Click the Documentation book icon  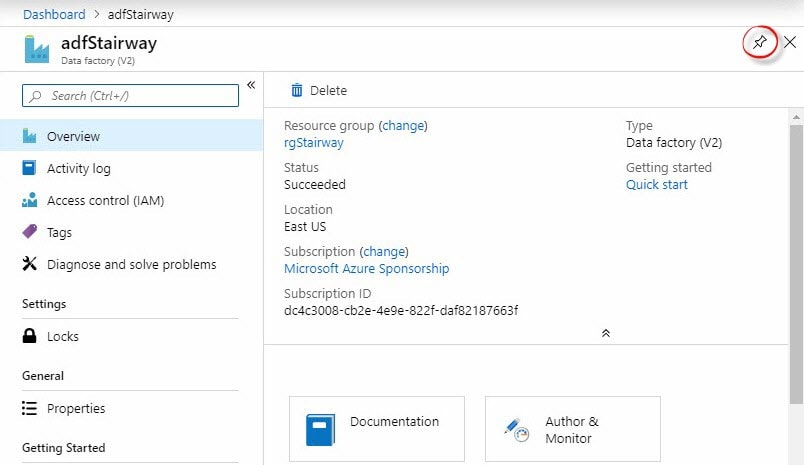[x=320, y=430]
